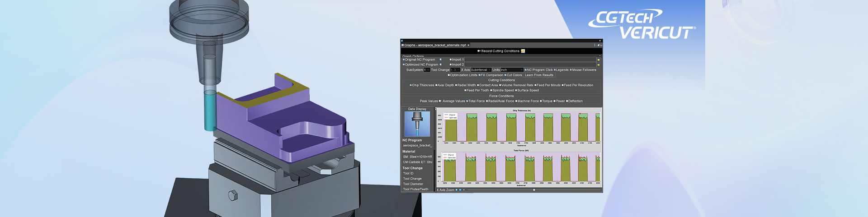Open folder browser for Import 1
This screenshot has width=868, height=217.
[599, 60]
